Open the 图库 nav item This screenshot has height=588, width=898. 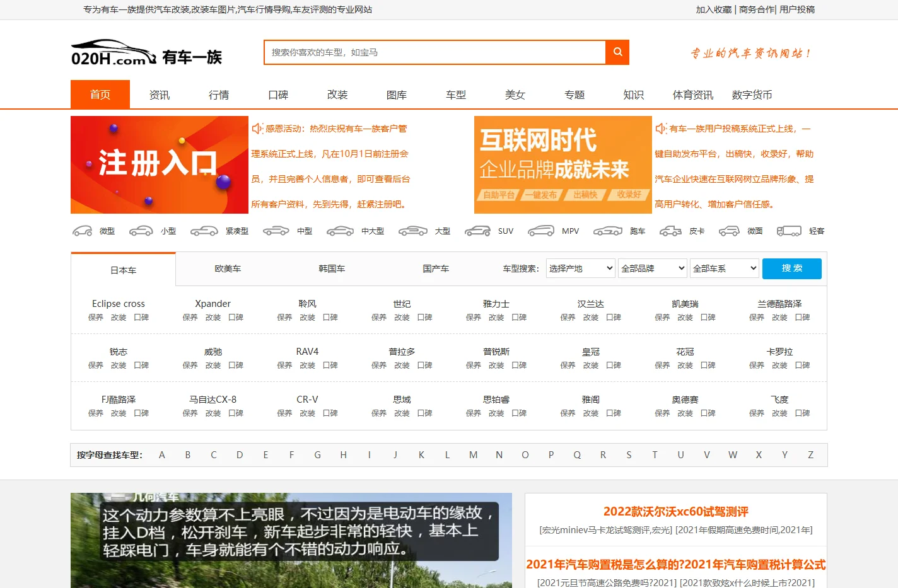397,95
